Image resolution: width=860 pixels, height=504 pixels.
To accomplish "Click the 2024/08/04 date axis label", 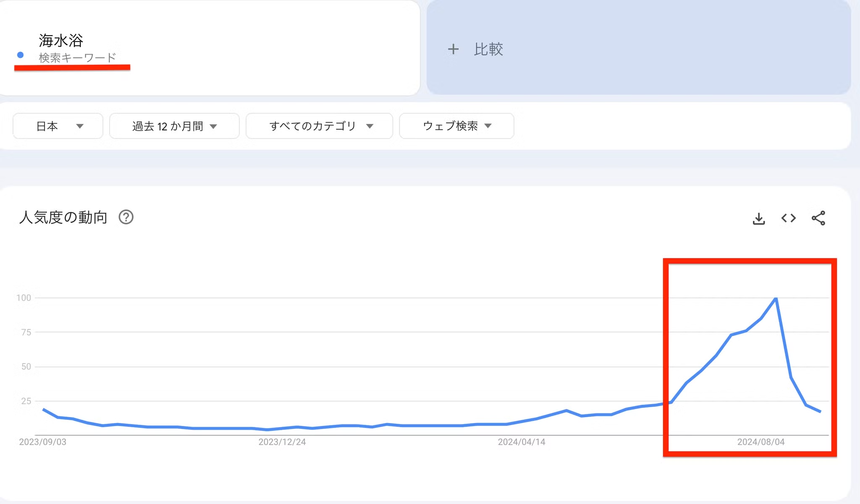I will tap(760, 442).
